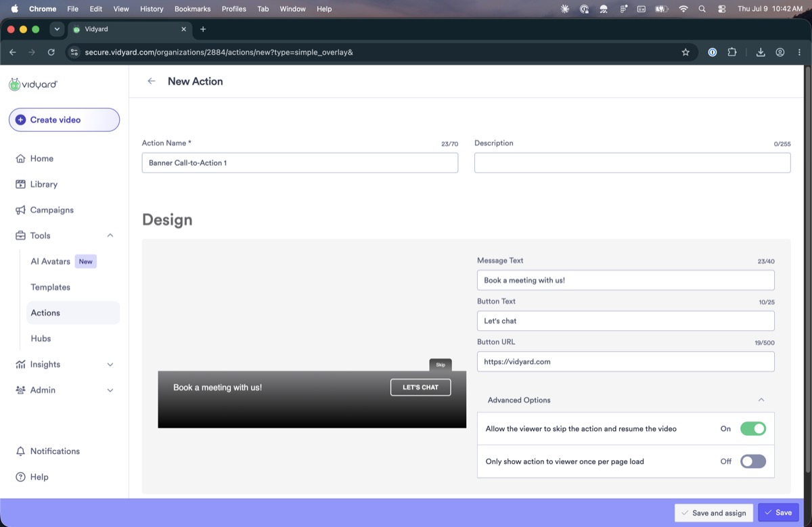812x527 pixels.
Task: Click the back arrow beside New Action
Action: 152,81
